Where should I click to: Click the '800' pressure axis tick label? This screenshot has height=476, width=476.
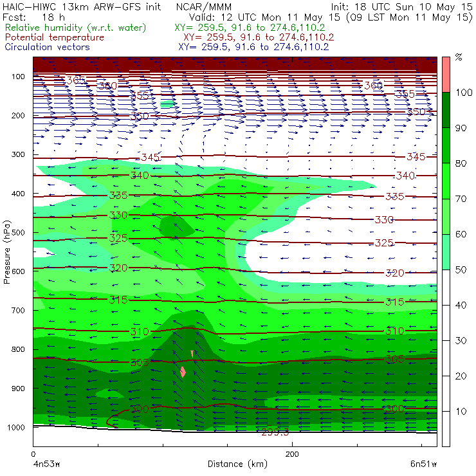pos(18,349)
